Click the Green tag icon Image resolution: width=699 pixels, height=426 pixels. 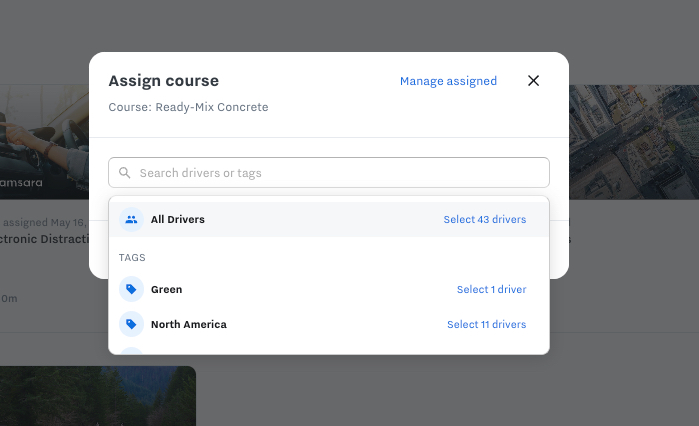coord(131,289)
